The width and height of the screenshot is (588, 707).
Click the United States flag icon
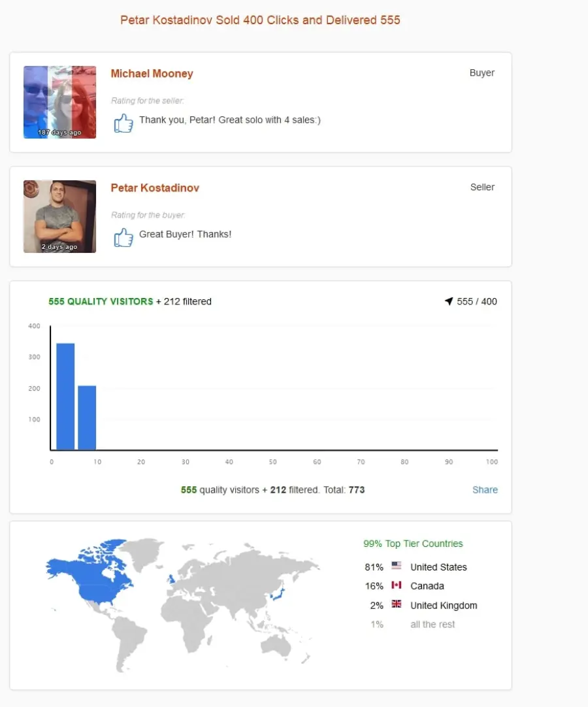[397, 565]
